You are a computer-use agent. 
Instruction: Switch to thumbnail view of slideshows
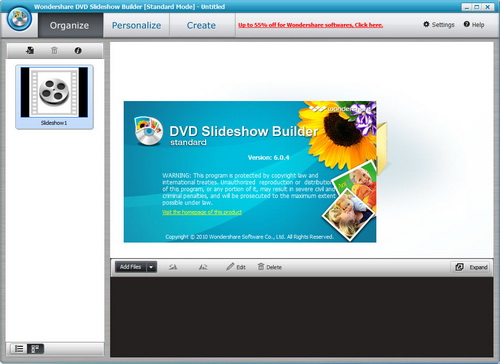coord(35,349)
